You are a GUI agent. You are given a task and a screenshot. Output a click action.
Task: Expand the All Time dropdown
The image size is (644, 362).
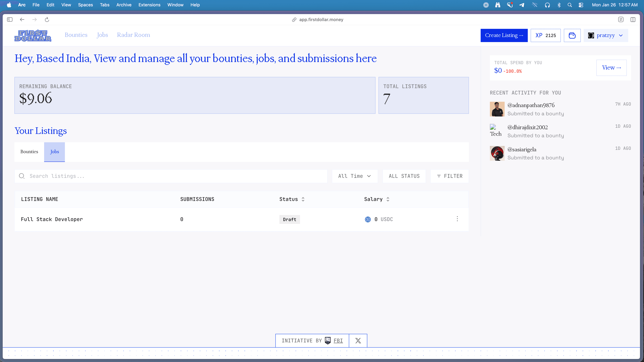click(355, 176)
